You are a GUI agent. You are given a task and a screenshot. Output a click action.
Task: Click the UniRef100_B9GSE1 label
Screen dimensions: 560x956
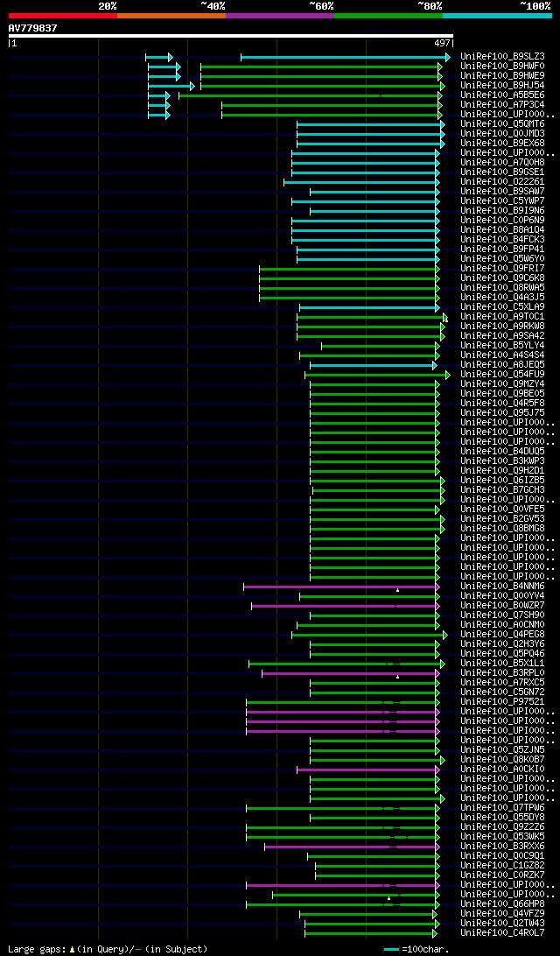[502, 172]
